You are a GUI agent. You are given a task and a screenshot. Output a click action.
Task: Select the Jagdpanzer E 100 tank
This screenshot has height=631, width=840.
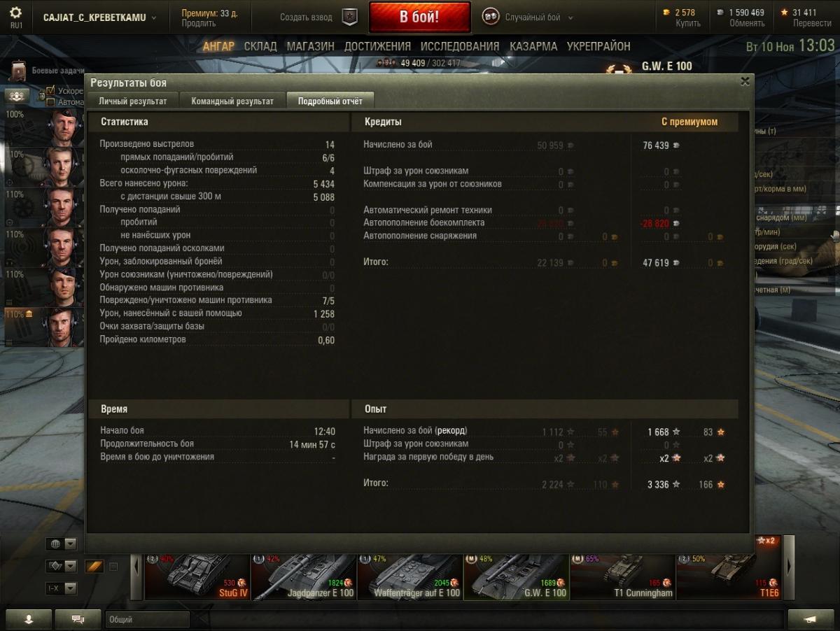pos(303,576)
